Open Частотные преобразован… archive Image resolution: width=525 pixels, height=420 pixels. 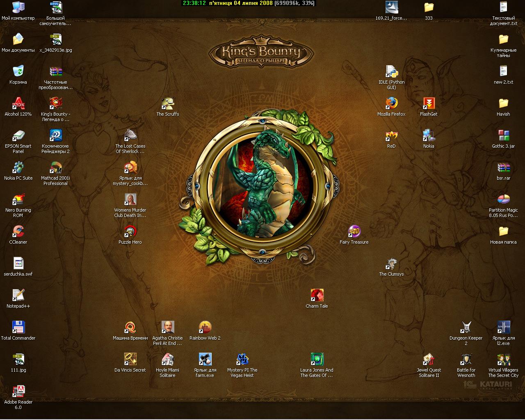pyautogui.click(x=55, y=71)
